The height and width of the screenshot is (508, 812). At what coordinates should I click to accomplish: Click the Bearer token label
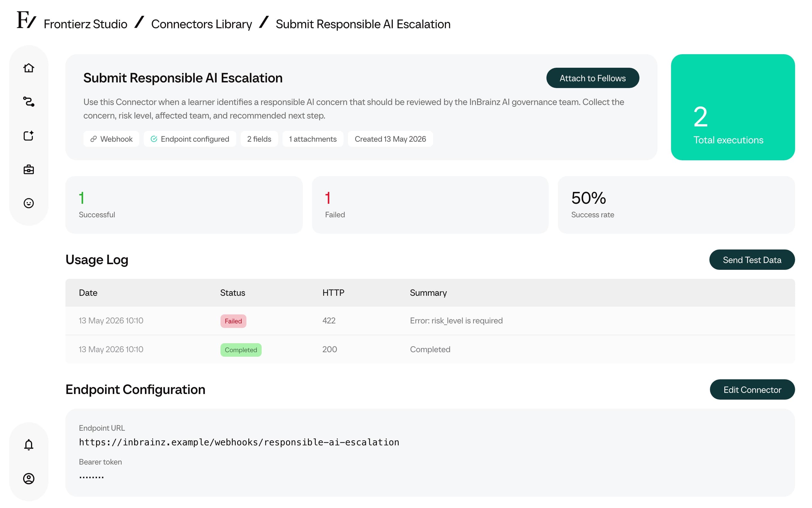(x=100, y=462)
